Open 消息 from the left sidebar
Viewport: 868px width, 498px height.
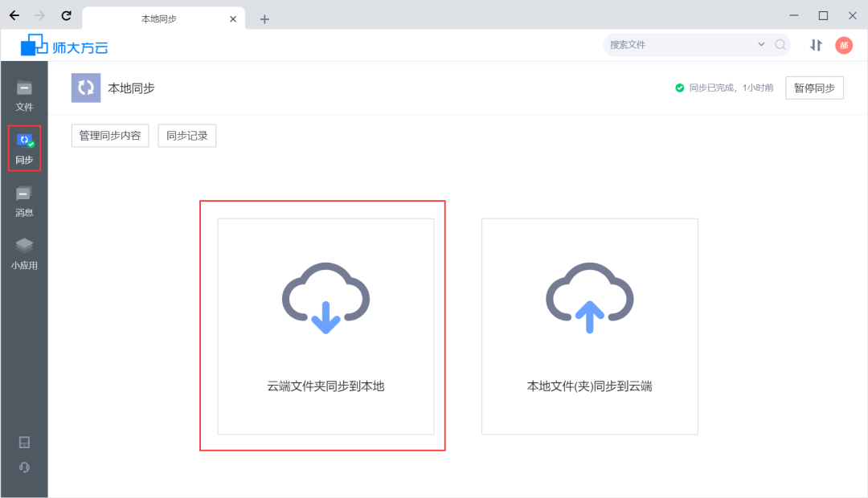coord(24,201)
